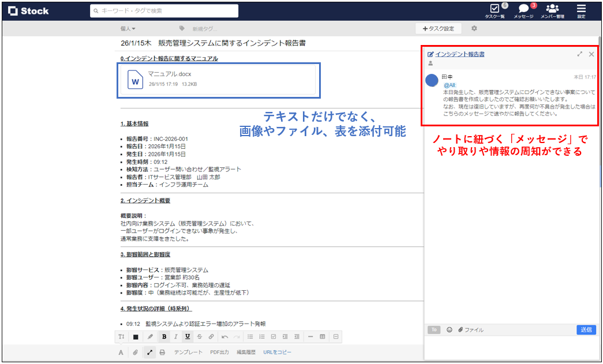The height and width of the screenshot is (364, 603).
Task: Select テンプレート below the editor
Action: 187,352
